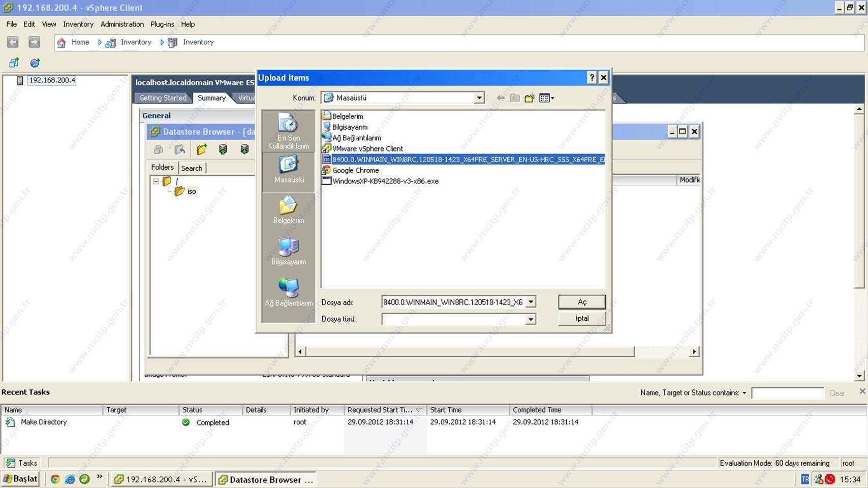
Task: Switch to Search tab in Datastore Browser
Action: (192, 168)
